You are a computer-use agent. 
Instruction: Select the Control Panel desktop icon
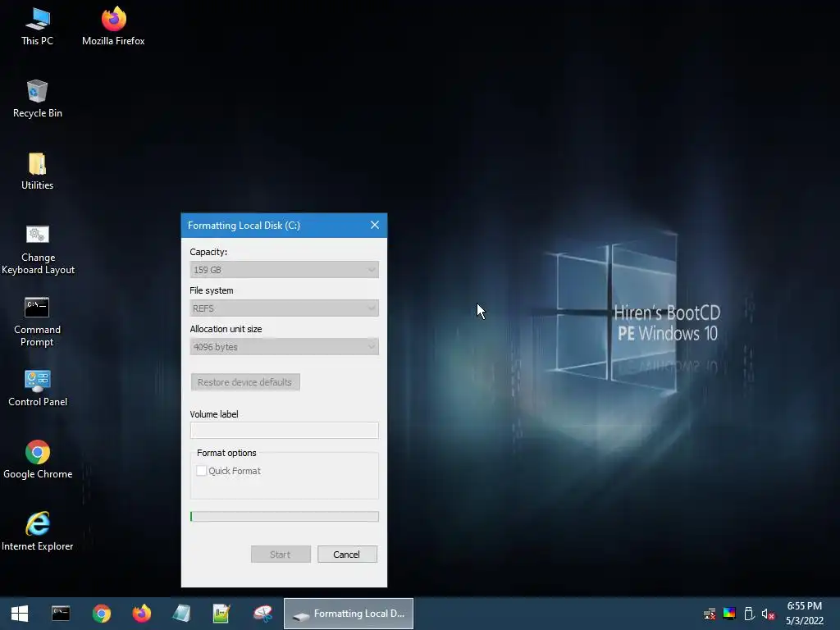click(x=38, y=388)
